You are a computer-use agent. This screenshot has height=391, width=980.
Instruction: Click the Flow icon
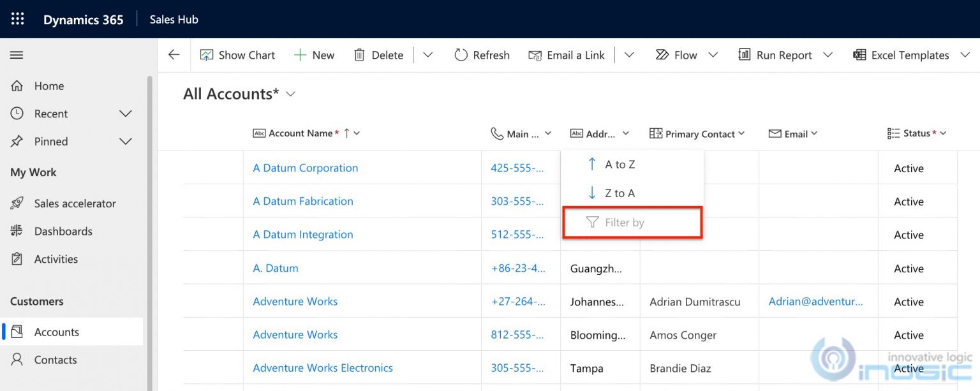pos(664,55)
